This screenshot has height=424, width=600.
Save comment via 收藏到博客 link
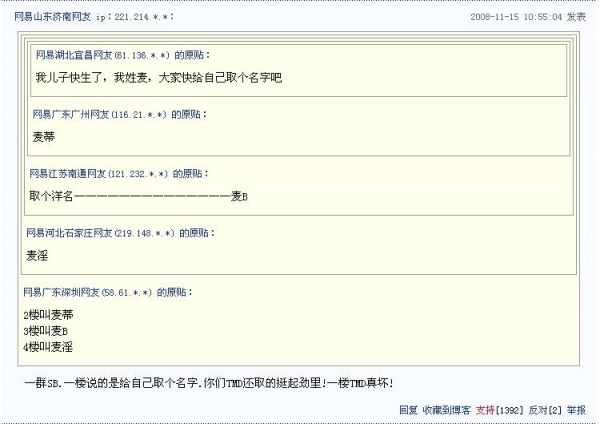tap(446, 410)
